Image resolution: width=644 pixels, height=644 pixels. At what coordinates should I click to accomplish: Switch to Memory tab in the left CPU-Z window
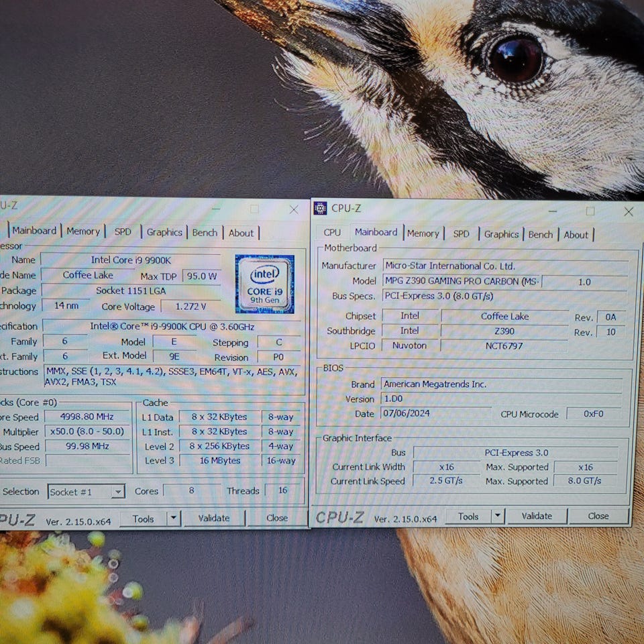coord(83,231)
